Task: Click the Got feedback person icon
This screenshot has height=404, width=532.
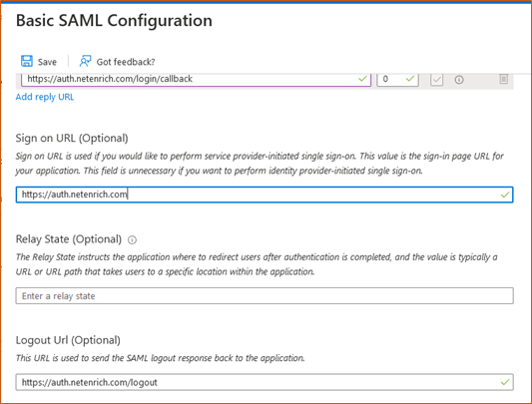Action: 85,61
